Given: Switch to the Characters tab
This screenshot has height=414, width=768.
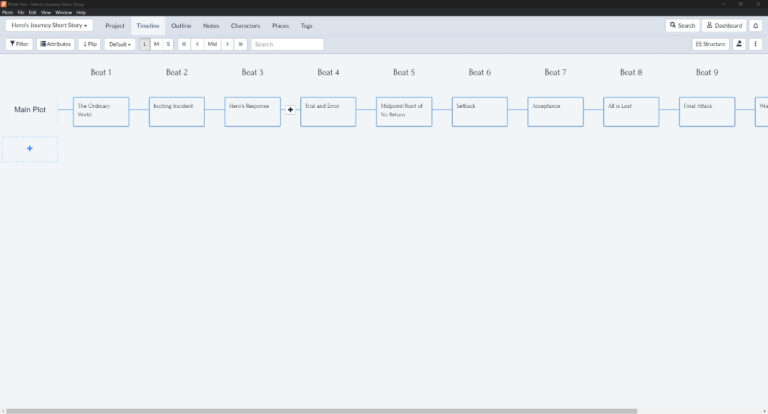Looking at the screenshot, I should [245, 25].
